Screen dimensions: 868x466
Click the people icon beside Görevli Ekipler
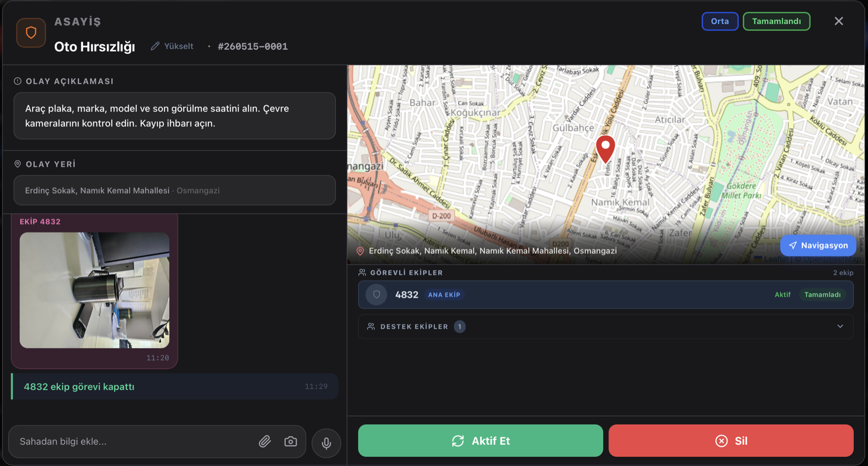(x=362, y=272)
